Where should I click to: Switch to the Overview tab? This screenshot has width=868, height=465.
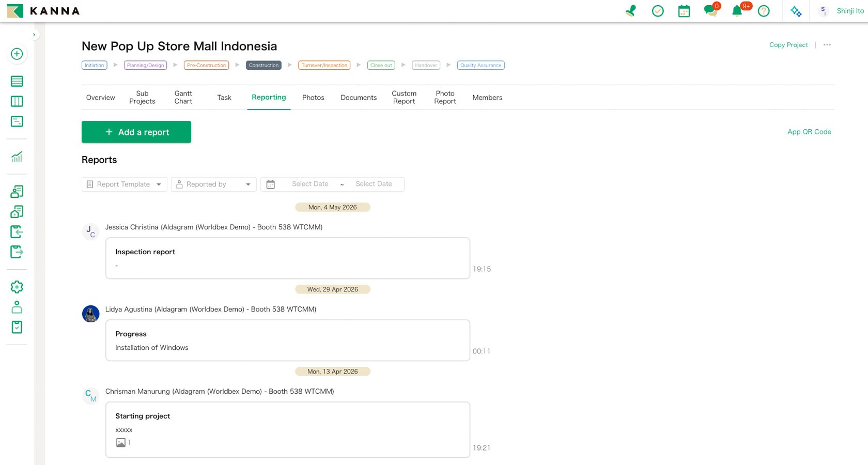click(101, 98)
